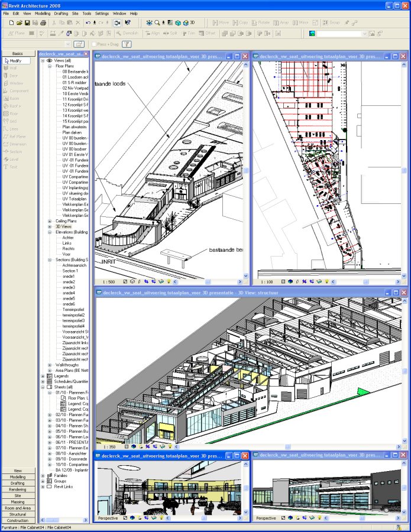Click the Copy tool in edit toolbar
The image size is (411, 532).
[240, 22]
